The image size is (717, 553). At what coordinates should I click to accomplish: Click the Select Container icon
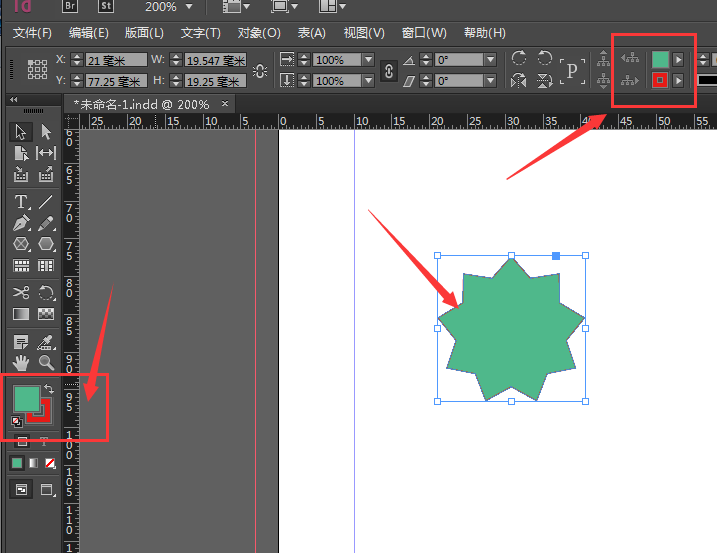pyautogui.click(x=603, y=59)
